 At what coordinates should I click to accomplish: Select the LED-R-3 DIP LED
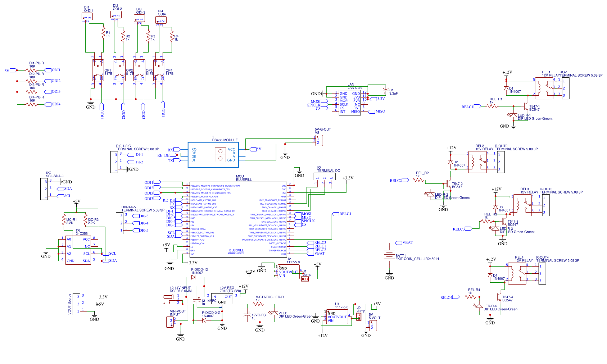(494, 228)
